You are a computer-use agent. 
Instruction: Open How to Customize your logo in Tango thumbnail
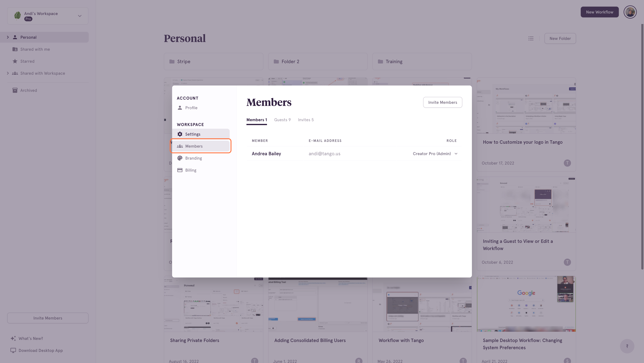tap(526, 106)
